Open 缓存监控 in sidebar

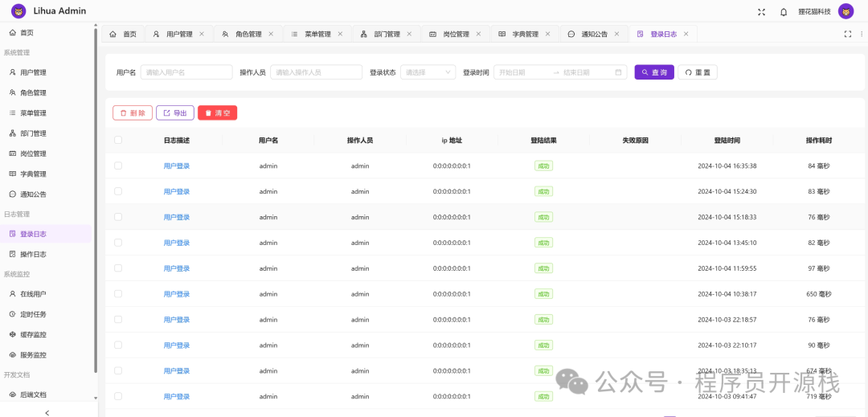(x=46, y=334)
